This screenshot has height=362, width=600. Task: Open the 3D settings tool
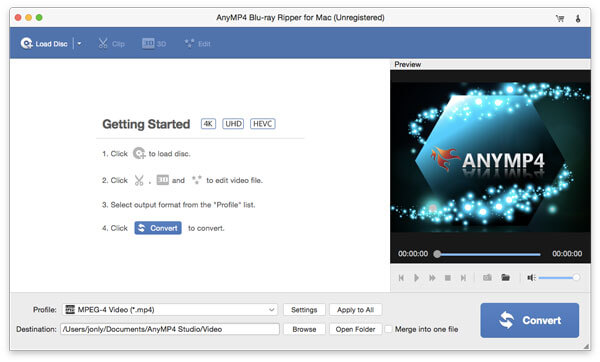(154, 44)
